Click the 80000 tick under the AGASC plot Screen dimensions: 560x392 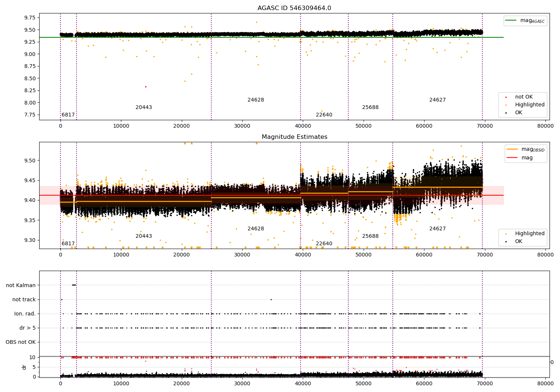545,126
